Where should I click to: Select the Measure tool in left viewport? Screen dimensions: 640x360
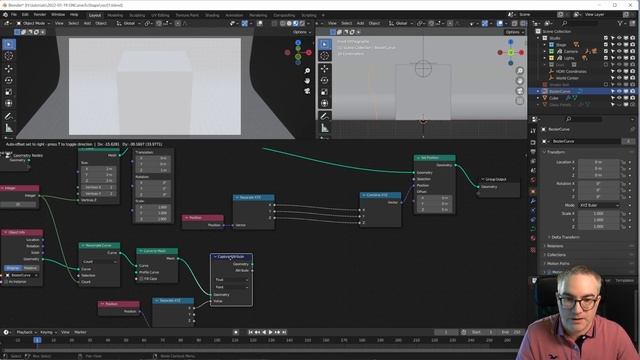coord(9,128)
